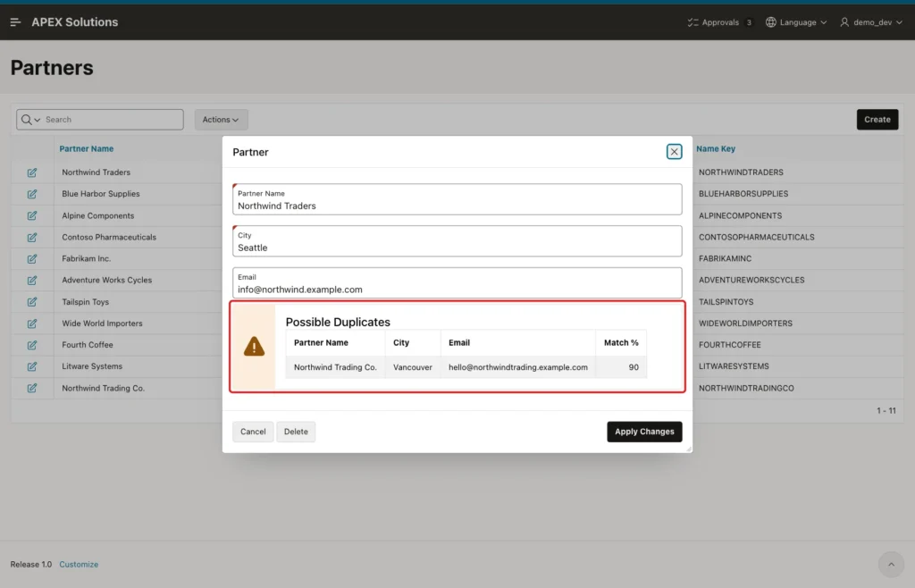This screenshot has height=588, width=915.
Task: Click into the Email input field
Action: (457, 283)
